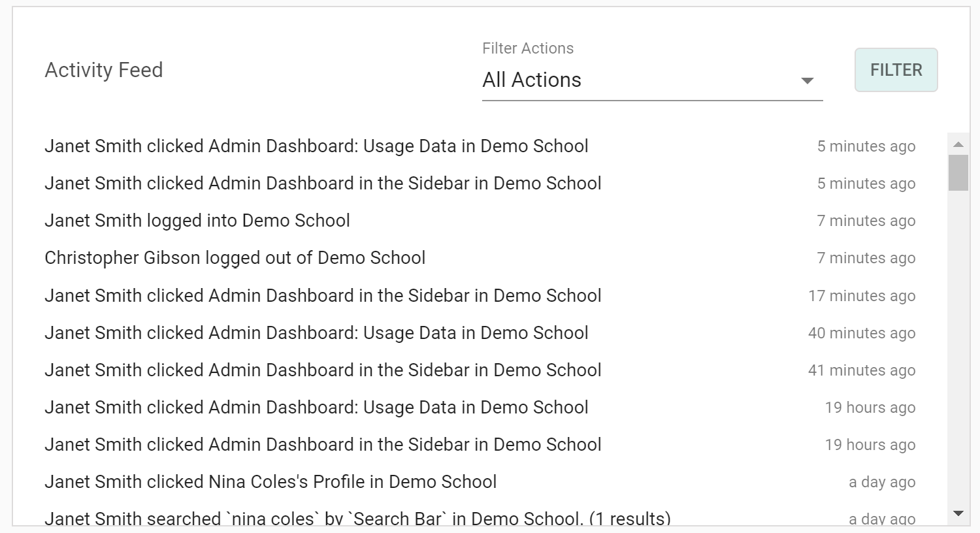The image size is (980, 533).
Task: Select the 19 hours ago Sidebar entry
Action: pos(323,445)
